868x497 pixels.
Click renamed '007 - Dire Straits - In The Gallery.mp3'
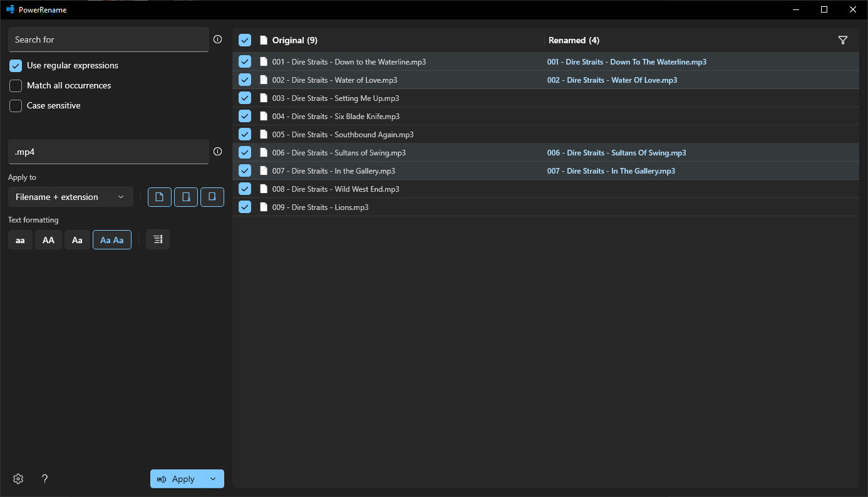(x=611, y=171)
